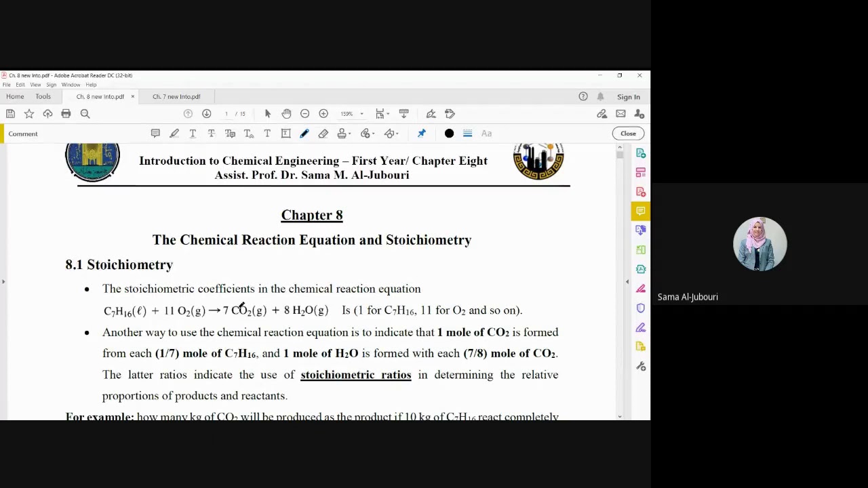Close the Ch. 8 new Into.pdf tab
The height and width of the screenshot is (488, 868).
tap(132, 96)
